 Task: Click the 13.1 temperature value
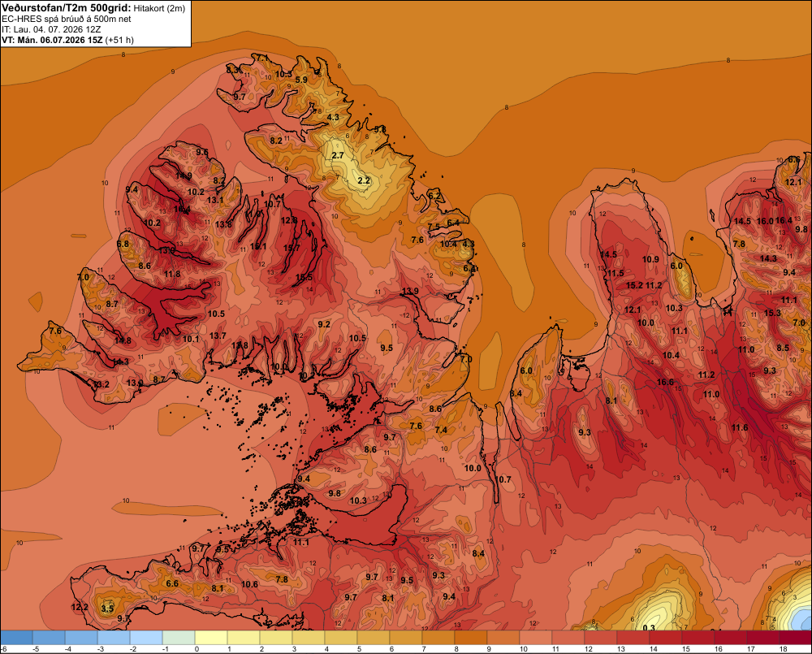coord(215,200)
